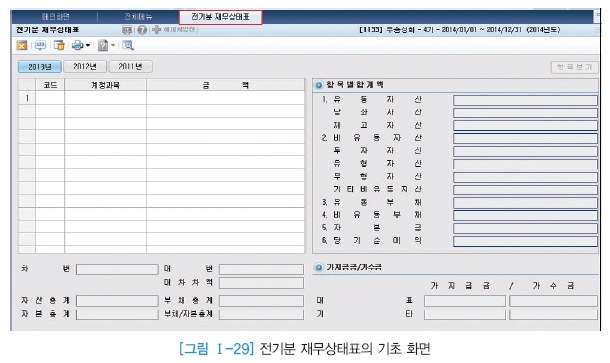
Task: Click the 부채/자본총계 field
Action: [261, 314]
